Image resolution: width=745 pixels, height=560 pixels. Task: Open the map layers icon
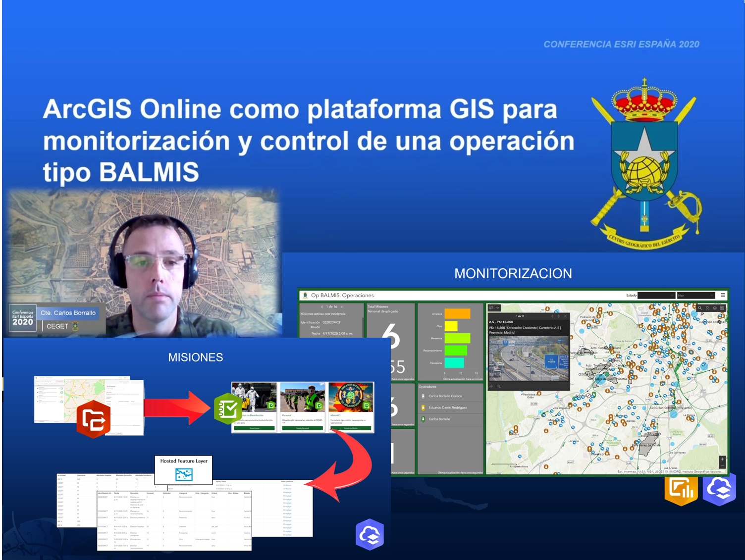point(715,308)
